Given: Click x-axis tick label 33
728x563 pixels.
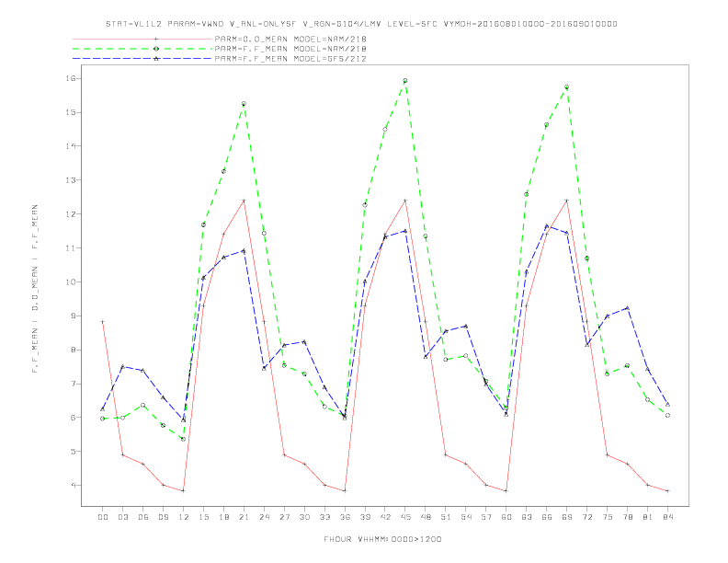Looking at the screenshot, I should pyautogui.click(x=324, y=517).
